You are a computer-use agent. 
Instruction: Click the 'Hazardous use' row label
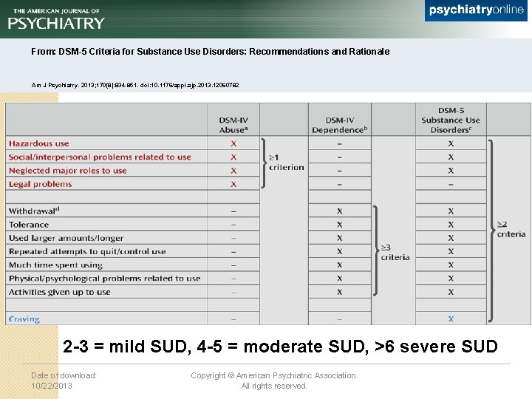[39, 143]
